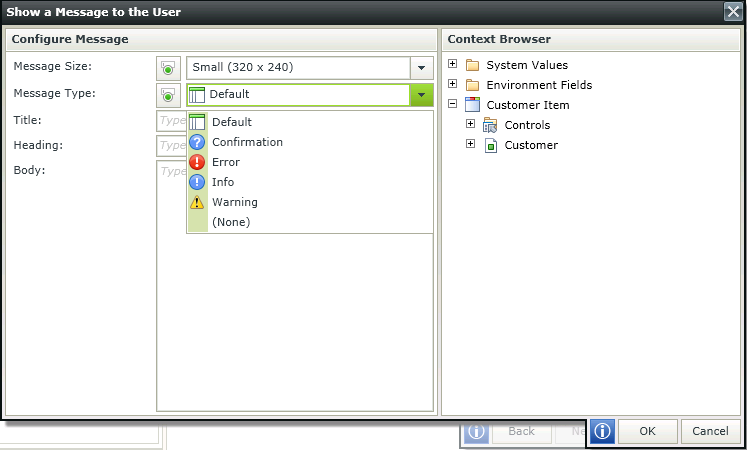Click the Default icon inside Message Type field
The image size is (747, 450).
pos(197,95)
